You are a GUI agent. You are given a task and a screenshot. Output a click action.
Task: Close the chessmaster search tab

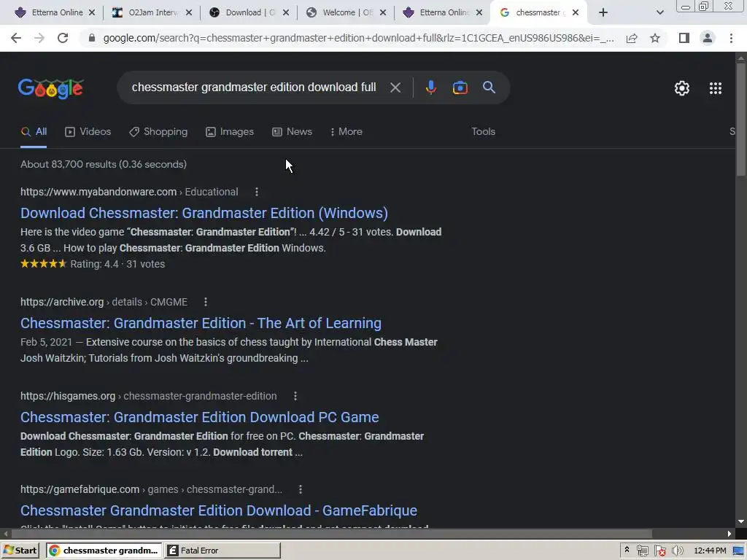click(575, 12)
